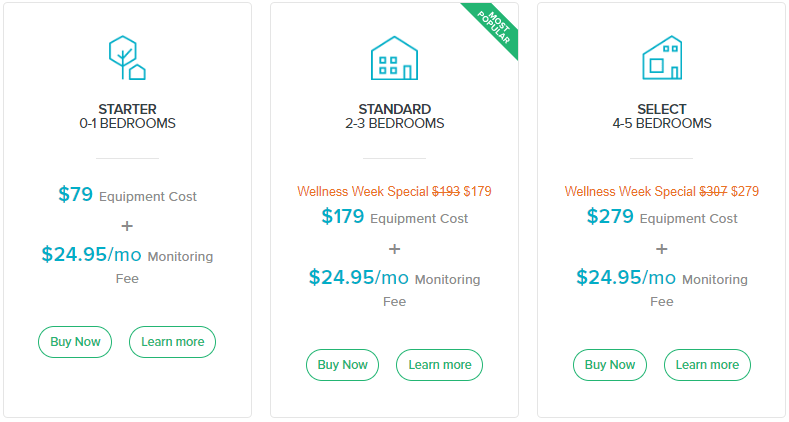Learn more about the Starter plan
Viewport: 789px width, 422px height.
pos(173,342)
